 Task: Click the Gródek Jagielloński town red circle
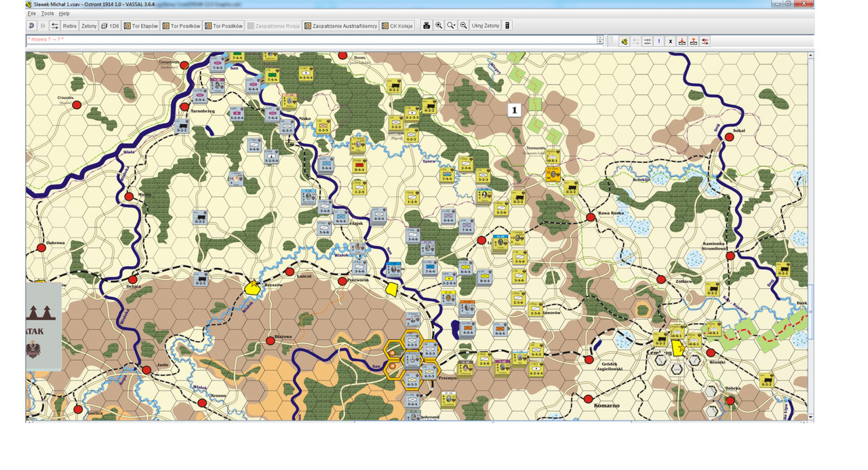point(589,359)
